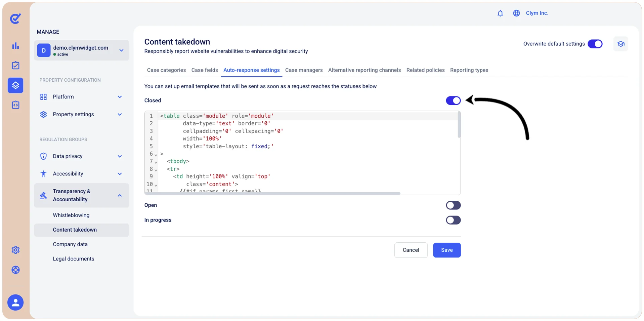Click the Accessibility person icon
The image size is (644, 321).
click(x=43, y=174)
